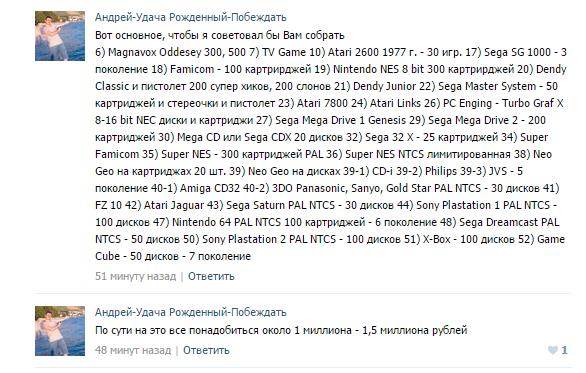
Task: Open author profile name on second comment
Action: pyautogui.click(x=191, y=312)
